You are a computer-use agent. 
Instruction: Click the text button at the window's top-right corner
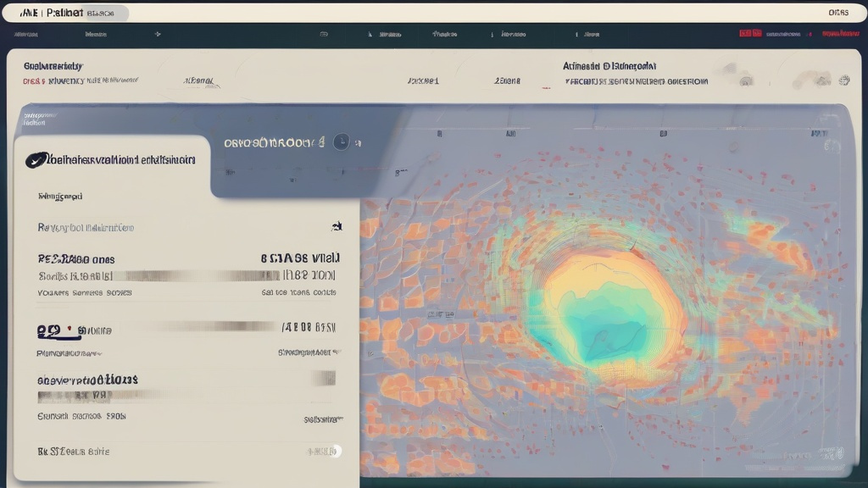[x=837, y=13]
